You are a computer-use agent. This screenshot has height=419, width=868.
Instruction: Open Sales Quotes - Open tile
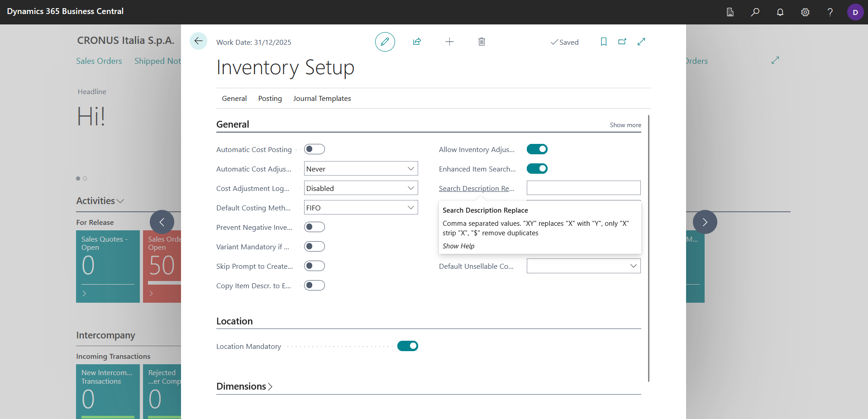click(x=108, y=267)
